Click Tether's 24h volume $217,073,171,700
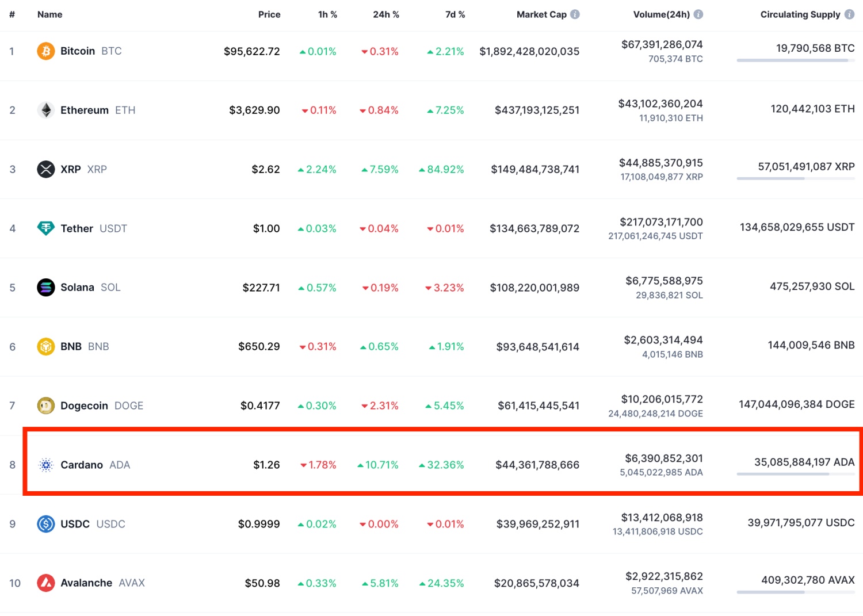 662,222
